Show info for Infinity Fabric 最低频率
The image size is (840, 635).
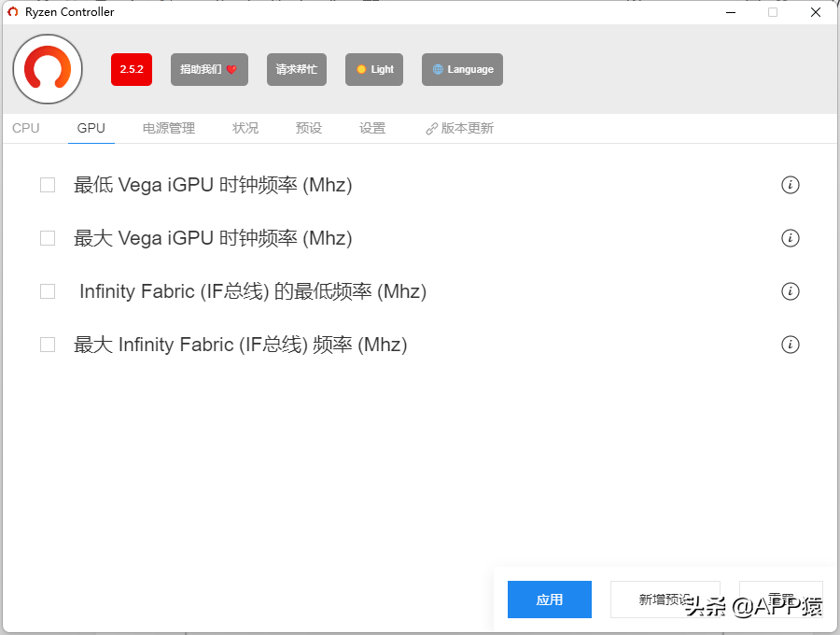point(791,291)
